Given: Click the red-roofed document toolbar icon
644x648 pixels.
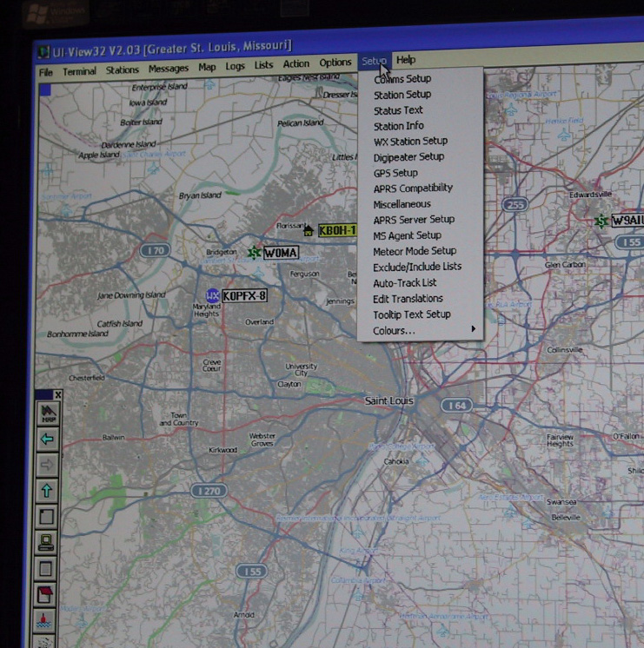Looking at the screenshot, I should (48, 595).
